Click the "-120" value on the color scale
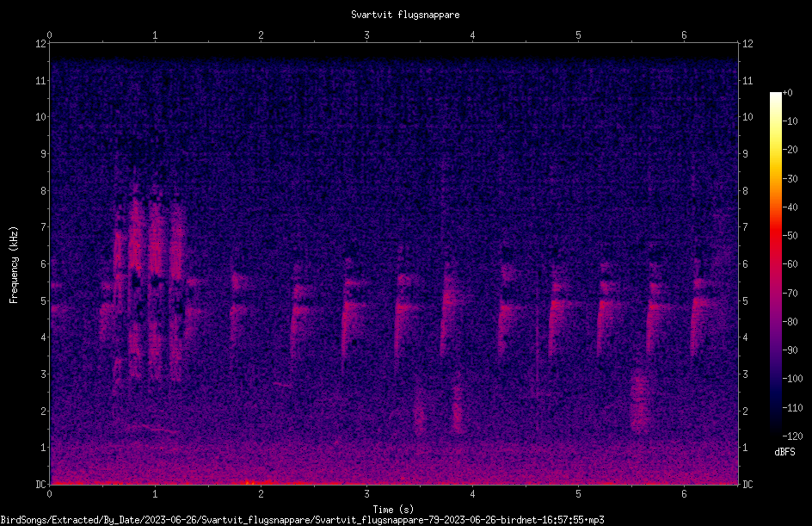 (x=792, y=436)
